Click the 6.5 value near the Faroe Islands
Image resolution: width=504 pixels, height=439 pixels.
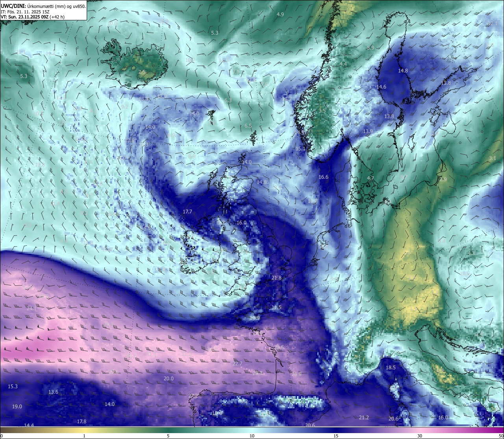coord(248,126)
